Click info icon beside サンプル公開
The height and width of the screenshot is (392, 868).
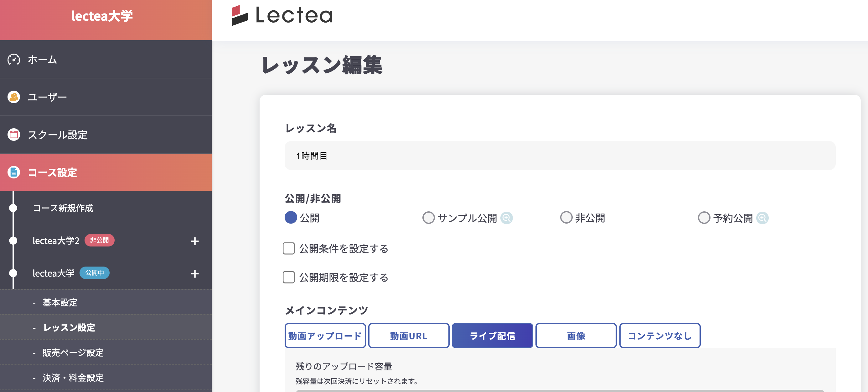506,218
